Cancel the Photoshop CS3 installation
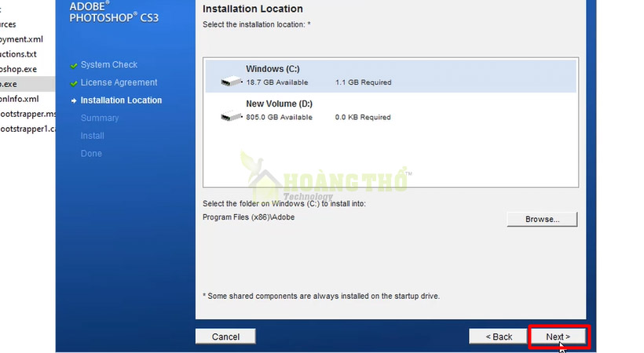This screenshot has height=353, width=644. pos(225,337)
